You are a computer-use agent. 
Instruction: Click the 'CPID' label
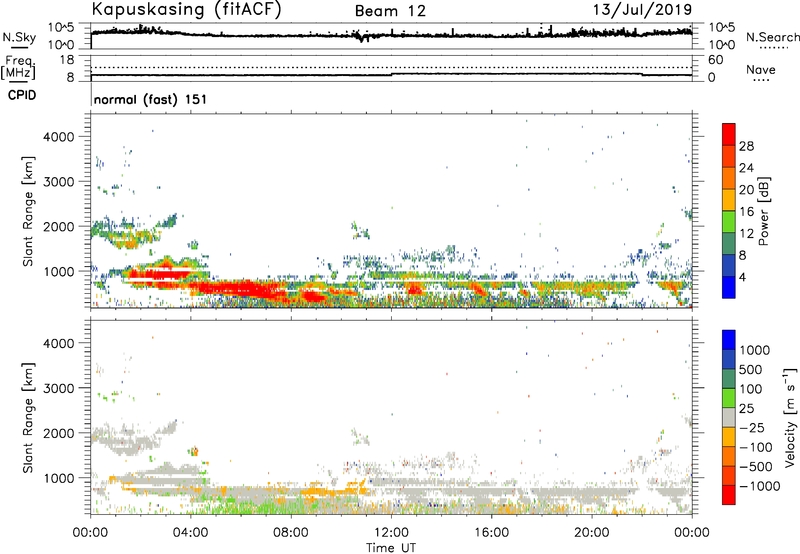(x=22, y=95)
